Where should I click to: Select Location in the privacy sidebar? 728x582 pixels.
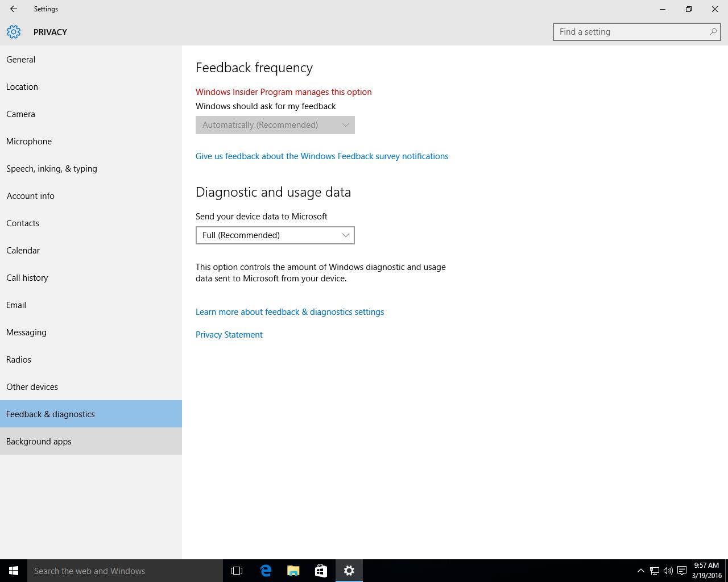[x=91, y=86]
